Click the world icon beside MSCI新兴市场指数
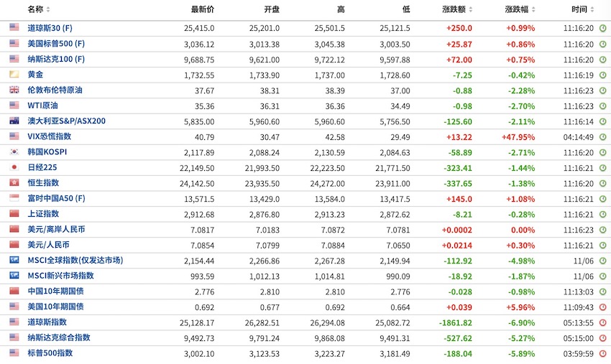611x364 pixels. tap(14, 276)
